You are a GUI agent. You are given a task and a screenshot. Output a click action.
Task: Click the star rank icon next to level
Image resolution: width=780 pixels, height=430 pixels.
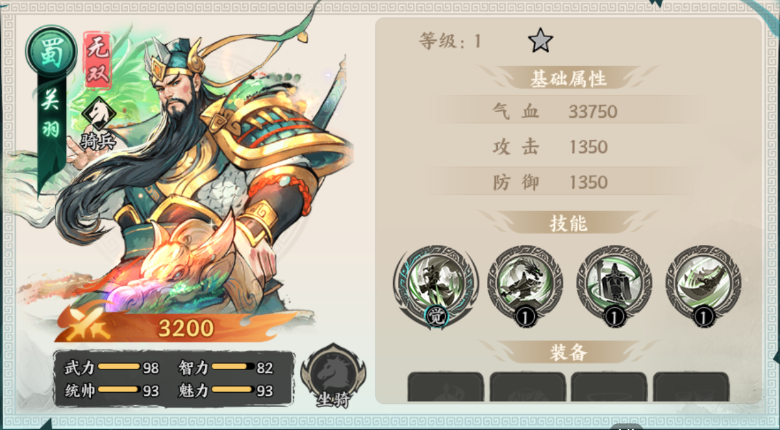pyautogui.click(x=540, y=40)
